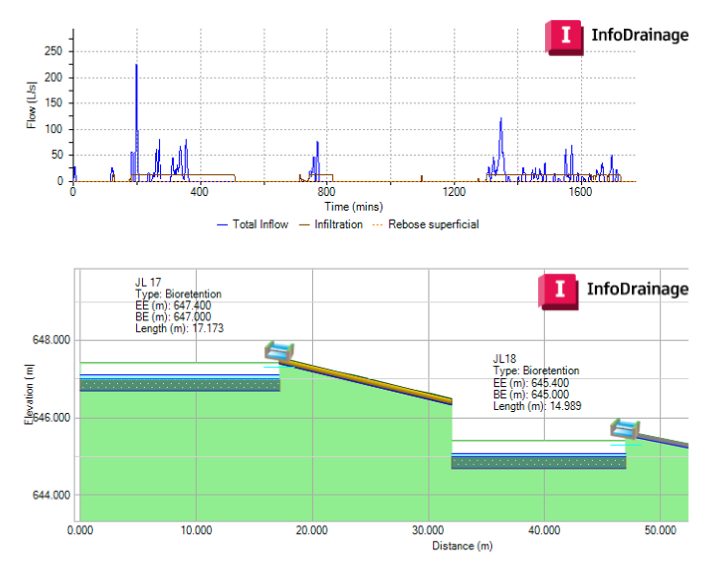Viewport: 721px width, 565px height.
Task: Click the sloped pipe between JL 17 and JL18
Action: click(x=366, y=381)
